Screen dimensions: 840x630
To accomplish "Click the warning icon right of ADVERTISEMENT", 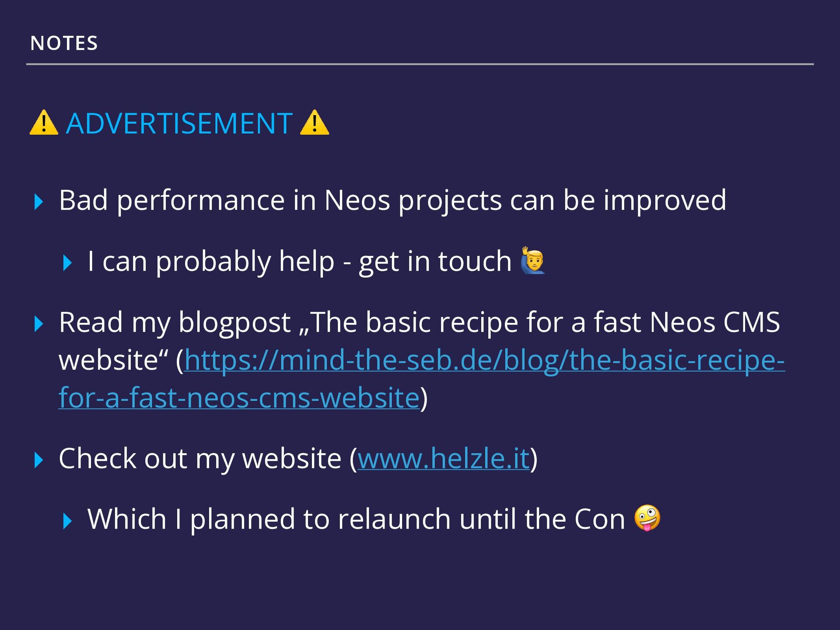I will tap(315, 123).
